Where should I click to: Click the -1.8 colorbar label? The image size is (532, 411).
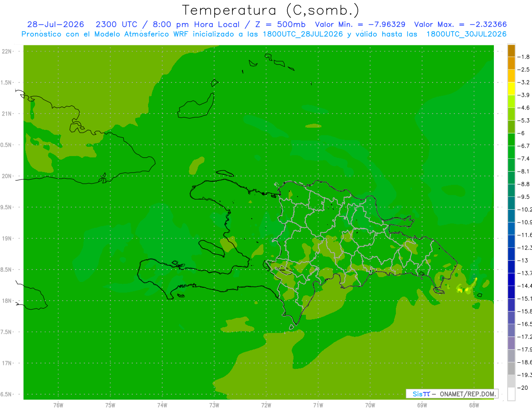[524, 57]
